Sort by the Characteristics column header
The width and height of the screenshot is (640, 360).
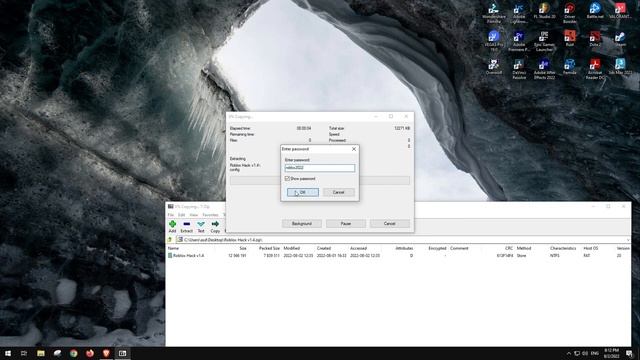563,248
